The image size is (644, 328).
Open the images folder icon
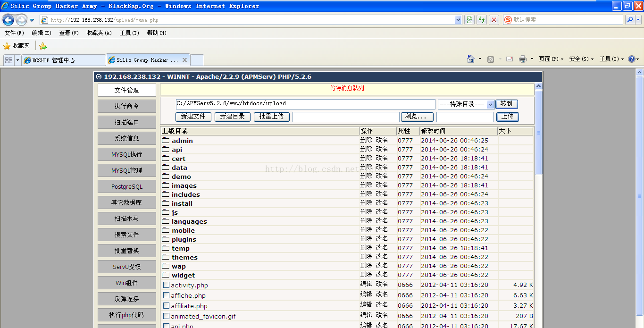click(166, 185)
